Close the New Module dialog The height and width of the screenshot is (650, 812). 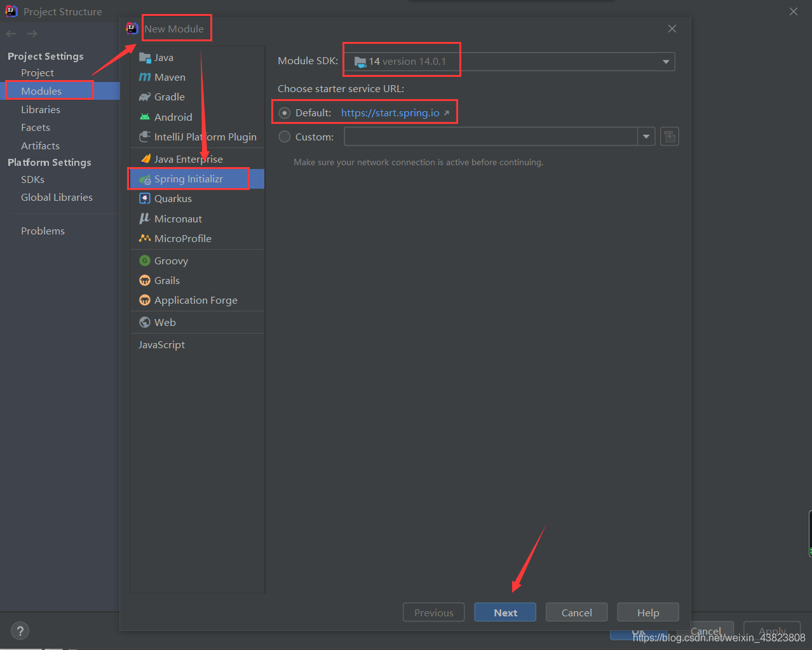point(672,29)
